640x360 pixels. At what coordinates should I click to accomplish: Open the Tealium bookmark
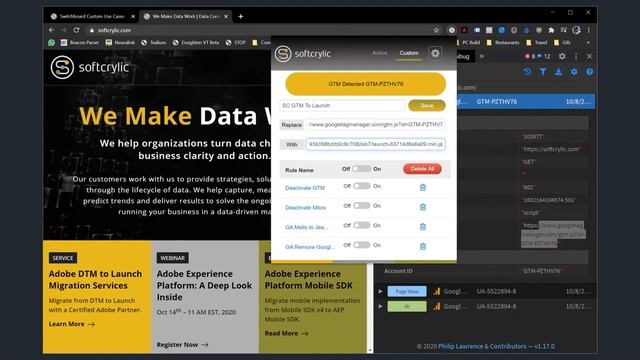tap(154, 42)
